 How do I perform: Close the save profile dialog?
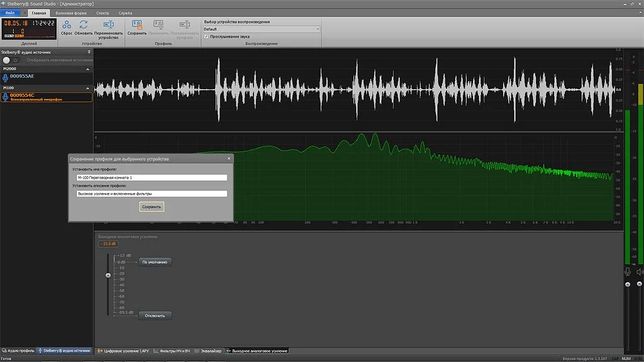[x=229, y=158]
